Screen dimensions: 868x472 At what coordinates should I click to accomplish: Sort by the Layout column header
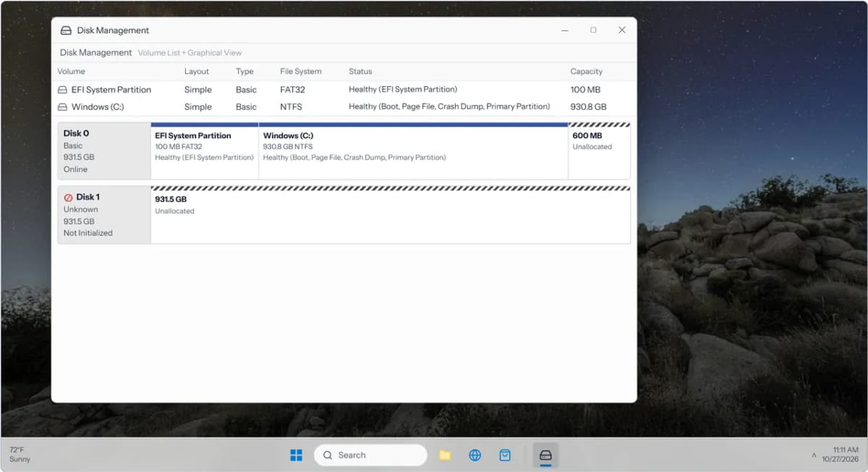197,72
